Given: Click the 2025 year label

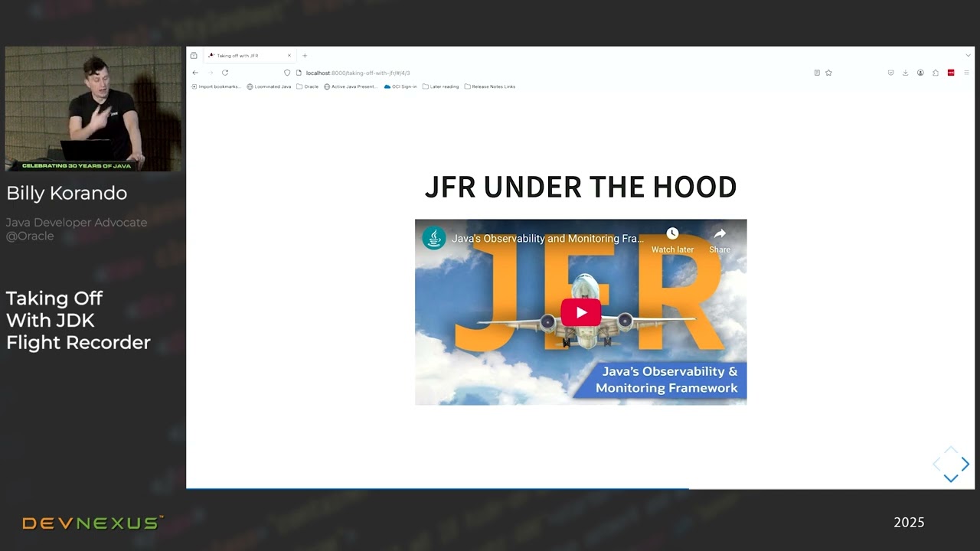Looking at the screenshot, I should (x=909, y=523).
